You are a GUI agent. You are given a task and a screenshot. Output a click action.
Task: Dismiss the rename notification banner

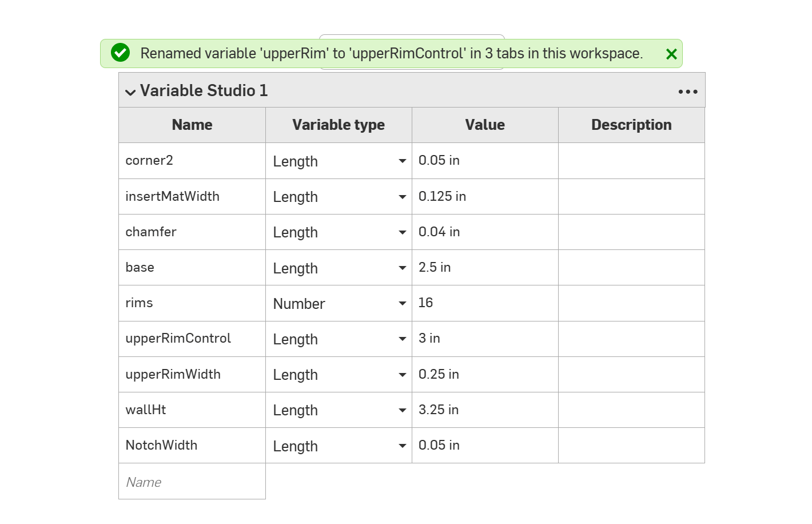[x=671, y=53]
